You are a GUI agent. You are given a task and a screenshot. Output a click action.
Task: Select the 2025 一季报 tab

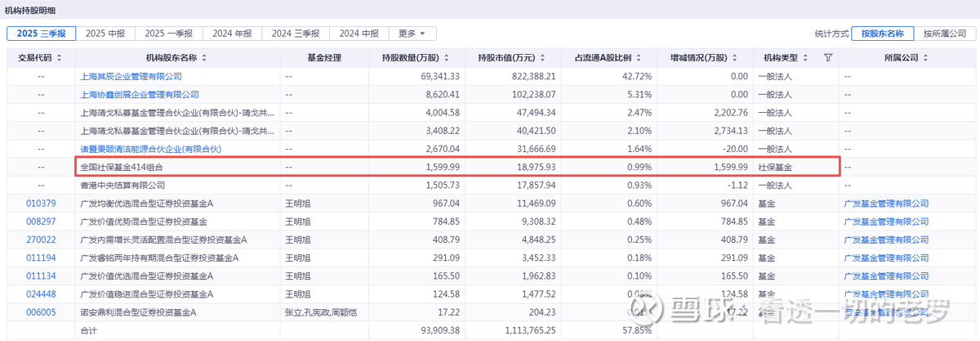(169, 34)
